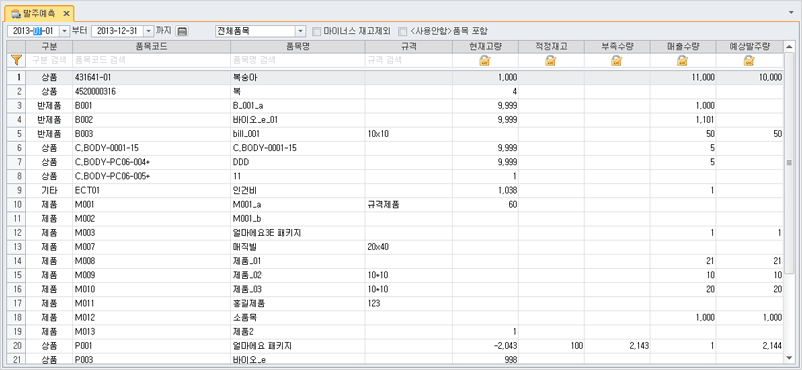Sort by 품목코드 column header
Viewport: 802px width, 370px height.
coord(151,47)
